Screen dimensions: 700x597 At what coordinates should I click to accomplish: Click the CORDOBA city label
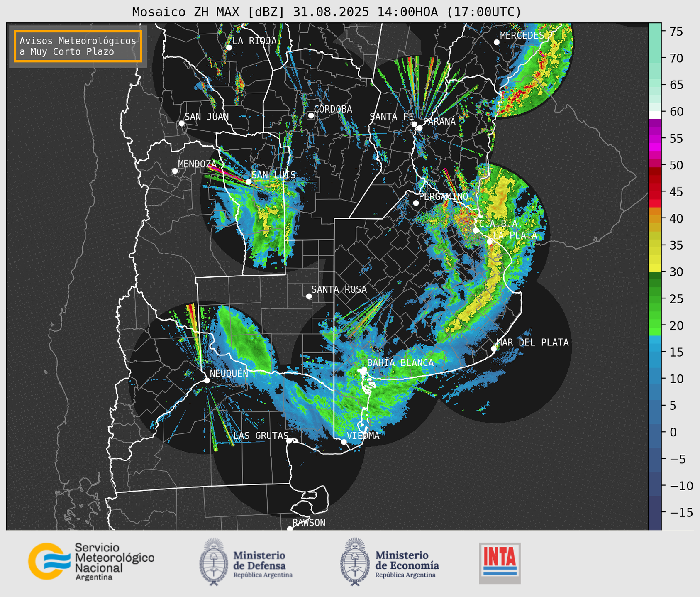(x=333, y=109)
